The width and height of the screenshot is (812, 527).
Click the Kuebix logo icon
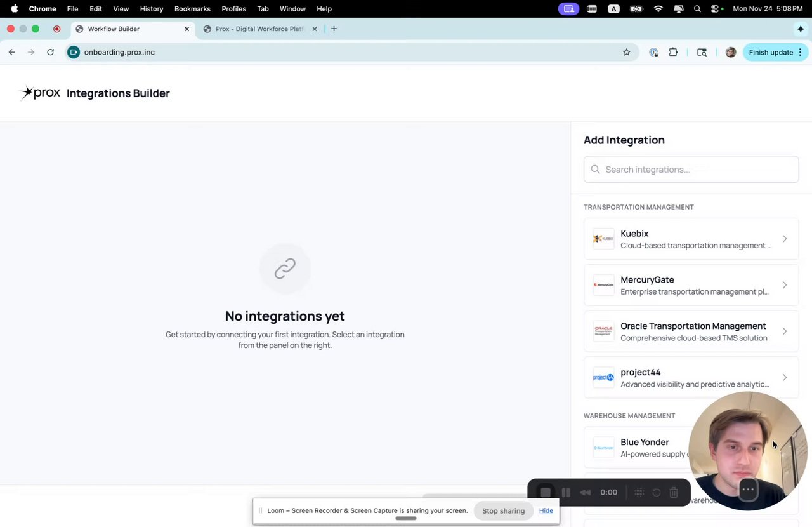603,239
